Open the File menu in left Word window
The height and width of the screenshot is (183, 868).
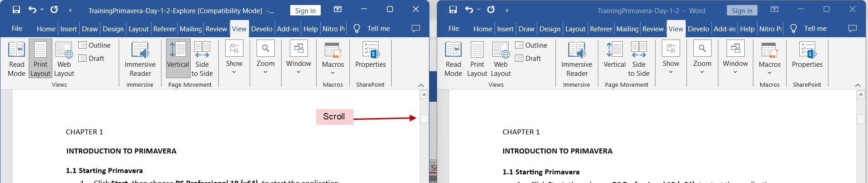(x=17, y=29)
